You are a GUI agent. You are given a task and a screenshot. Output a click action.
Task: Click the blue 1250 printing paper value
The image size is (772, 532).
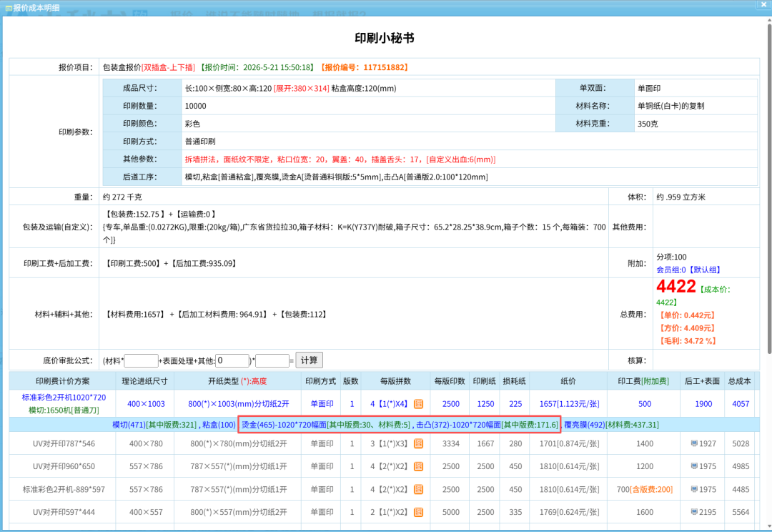click(x=485, y=404)
